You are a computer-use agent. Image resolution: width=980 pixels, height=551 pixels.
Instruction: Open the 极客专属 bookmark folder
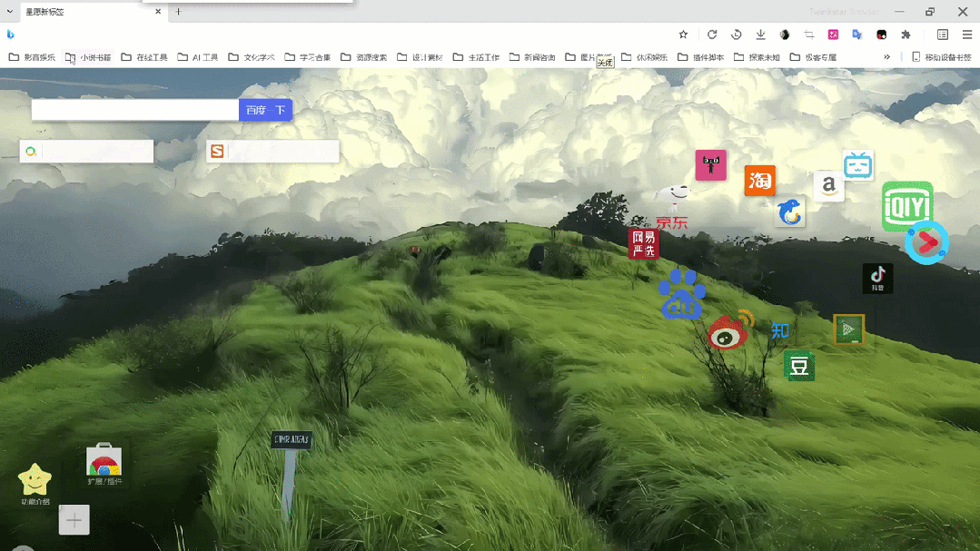tap(813, 57)
